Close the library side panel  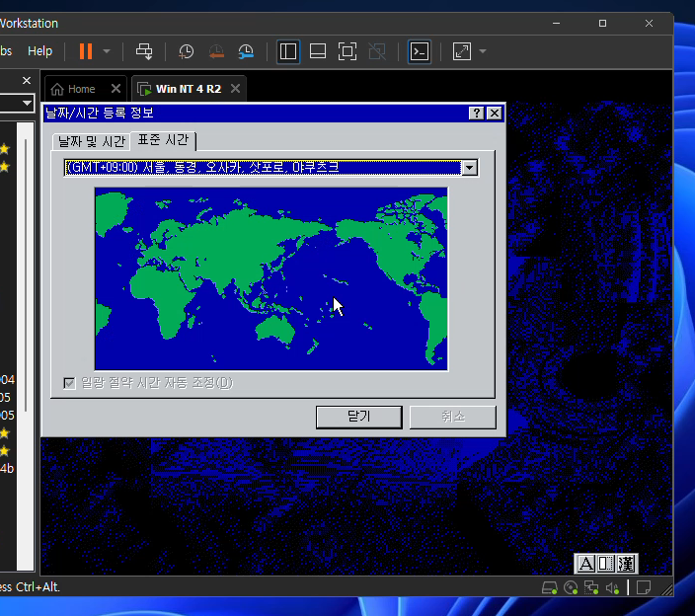[27, 81]
